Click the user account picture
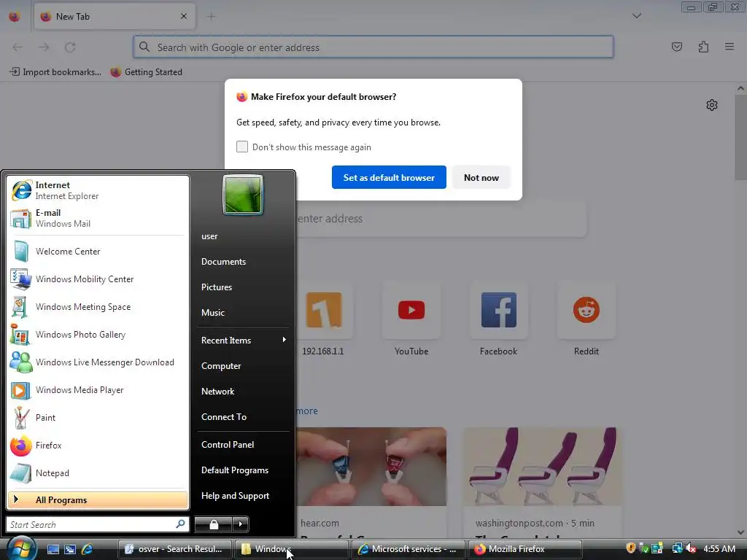Image resolution: width=747 pixels, height=560 pixels. pos(242,195)
